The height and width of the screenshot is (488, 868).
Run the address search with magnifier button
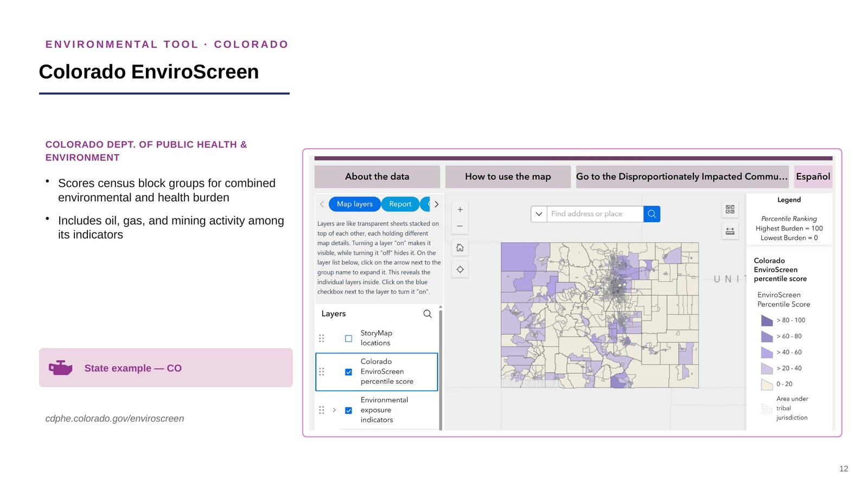(652, 214)
